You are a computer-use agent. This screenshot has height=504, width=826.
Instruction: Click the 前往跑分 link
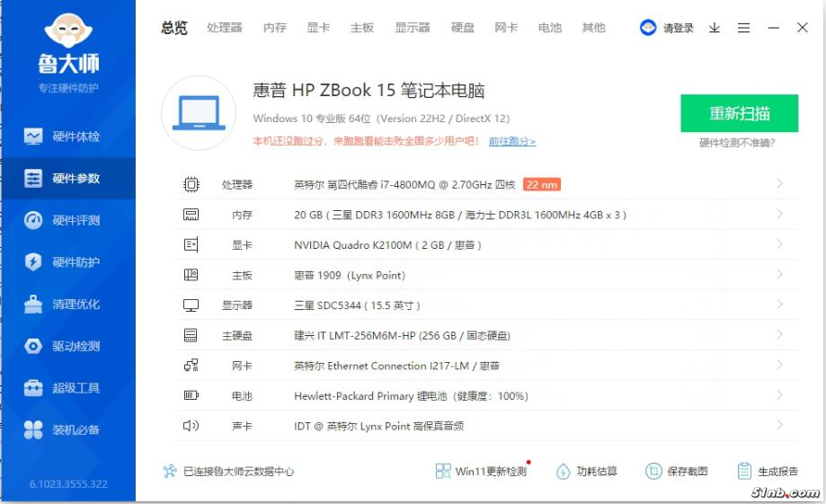[x=511, y=141]
